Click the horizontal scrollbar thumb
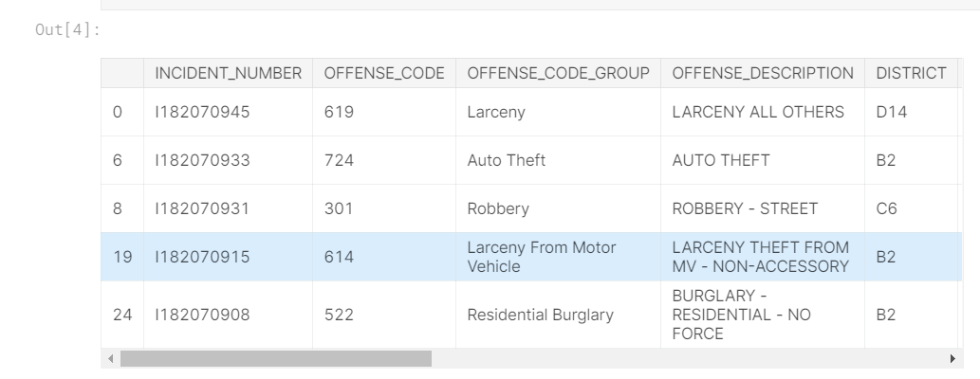 (x=276, y=358)
